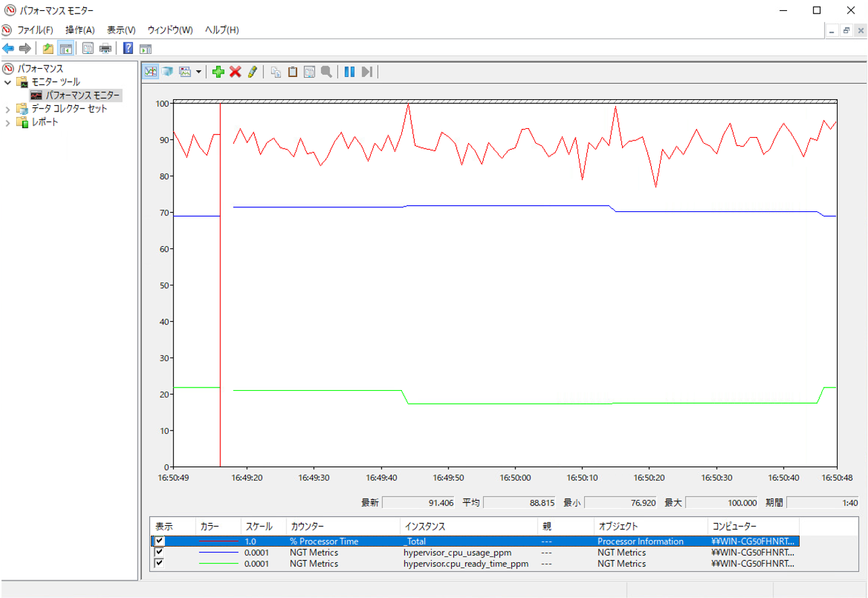Collapse the モニター ツール tree node
The width and height of the screenshot is (868, 598).
pyautogui.click(x=8, y=82)
